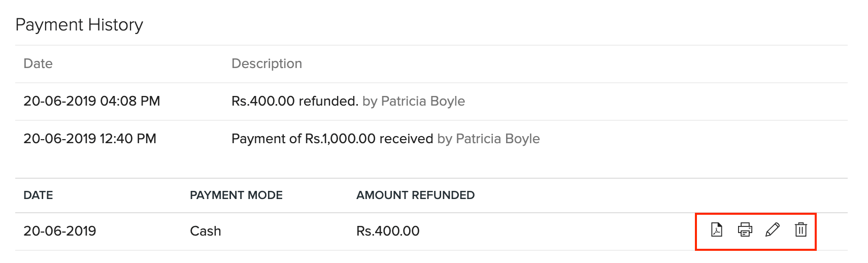
Task: Click the uppercase DATE header in refund table
Action: pos(38,195)
